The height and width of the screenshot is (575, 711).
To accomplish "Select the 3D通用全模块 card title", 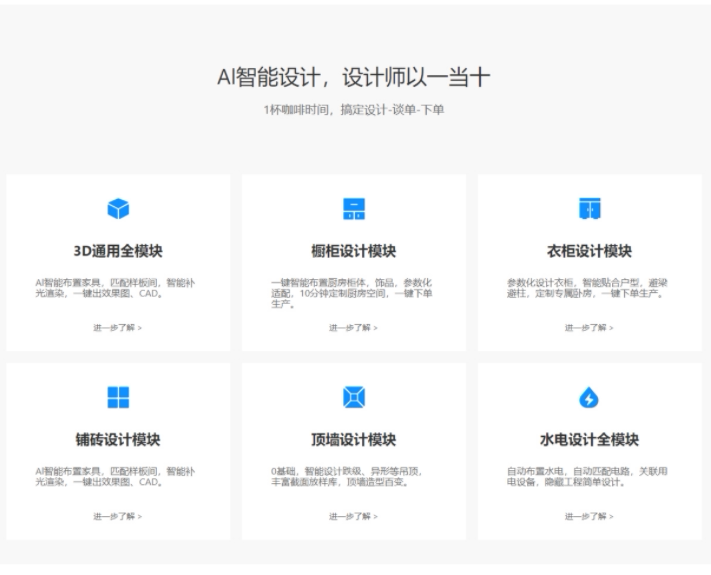I will pos(118,251).
